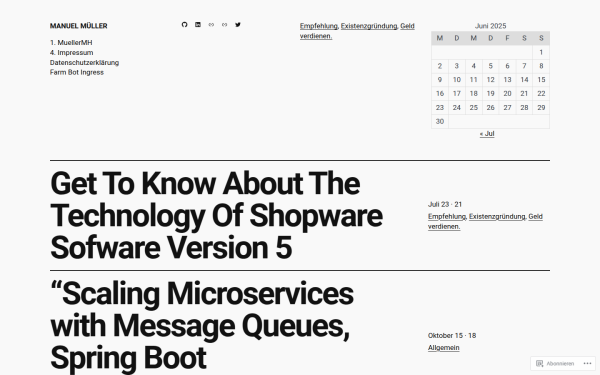Viewport: 600px width, 375px height.
Task: Open the Farm Bot Ingress menu item
Action: pos(77,72)
